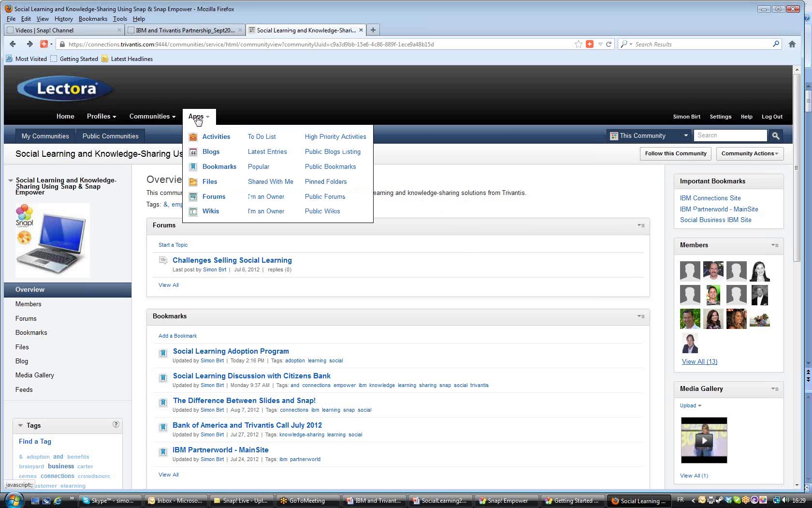Open the Bookmarks widget actions menu
This screenshot has width=812, height=508.
641,316
